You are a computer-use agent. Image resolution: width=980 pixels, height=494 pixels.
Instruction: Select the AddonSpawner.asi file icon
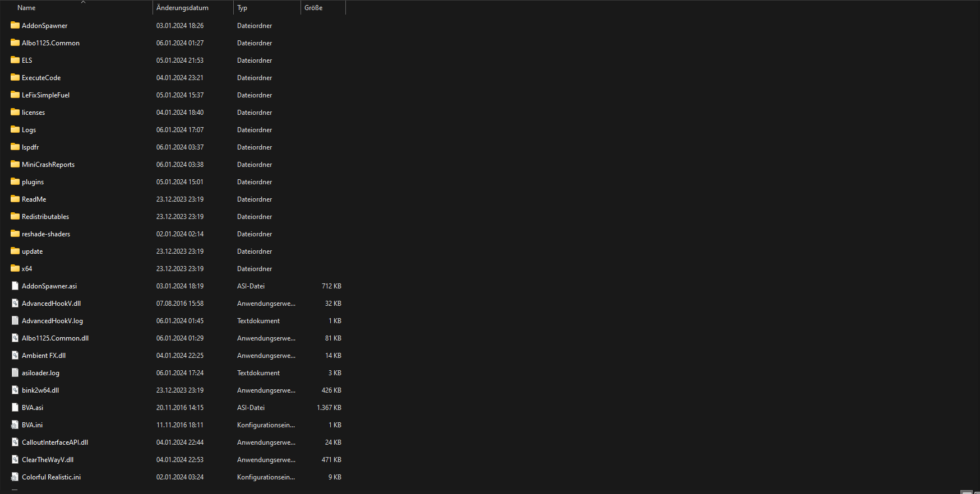coord(15,286)
